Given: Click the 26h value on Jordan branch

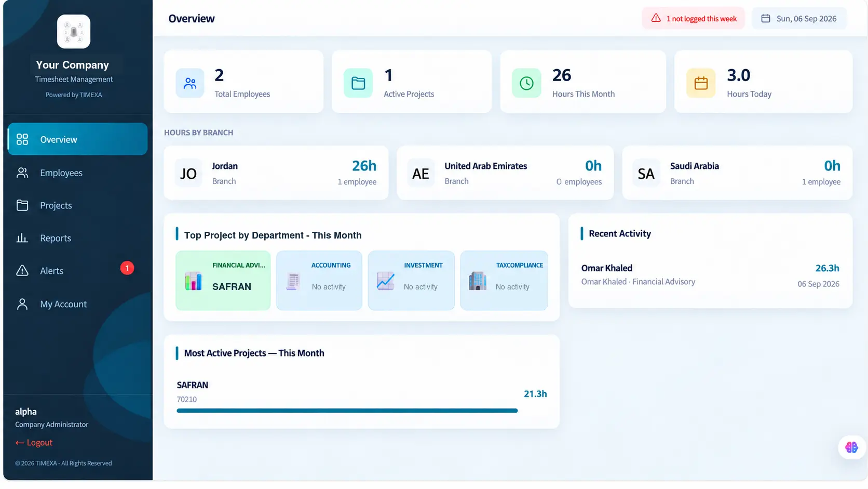Looking at the screenshot, I should tap(364, 166).
